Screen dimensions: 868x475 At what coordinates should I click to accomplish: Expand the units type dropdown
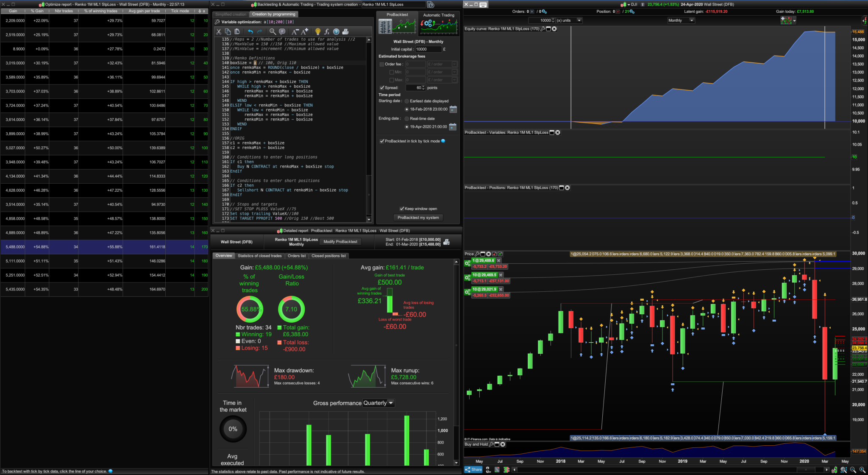(579, 20)
